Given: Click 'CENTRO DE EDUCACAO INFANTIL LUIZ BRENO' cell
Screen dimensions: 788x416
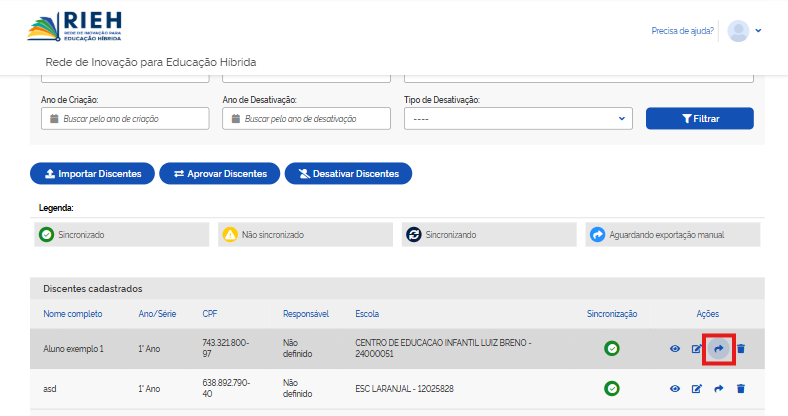Looking at the screenshot, I should click(x=443, y=348).
